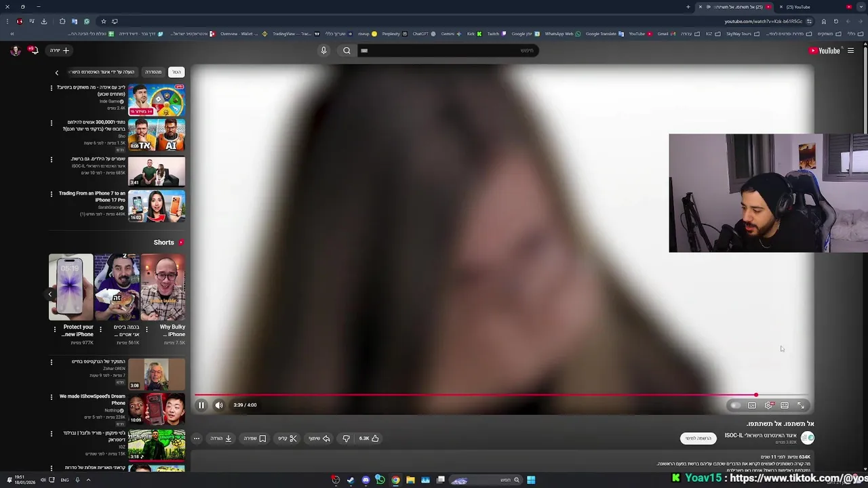
Task: Open options menu for 'Trading From an iPhone 7'
Action: (51, 194)
